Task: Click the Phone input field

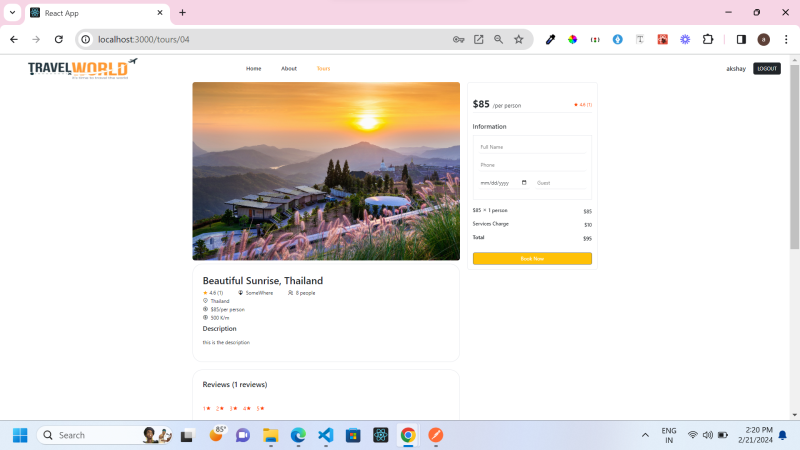Action: click(x=532, y=165)
